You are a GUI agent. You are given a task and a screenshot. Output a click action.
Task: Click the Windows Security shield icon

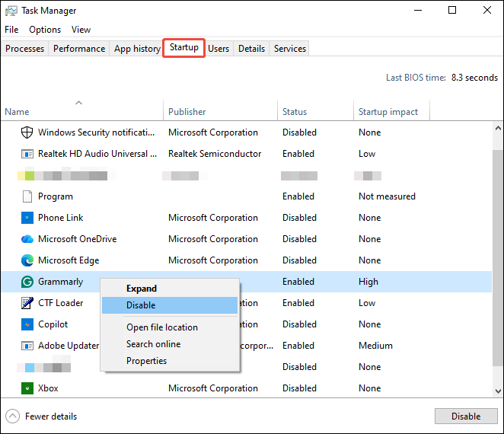point(27,132)
